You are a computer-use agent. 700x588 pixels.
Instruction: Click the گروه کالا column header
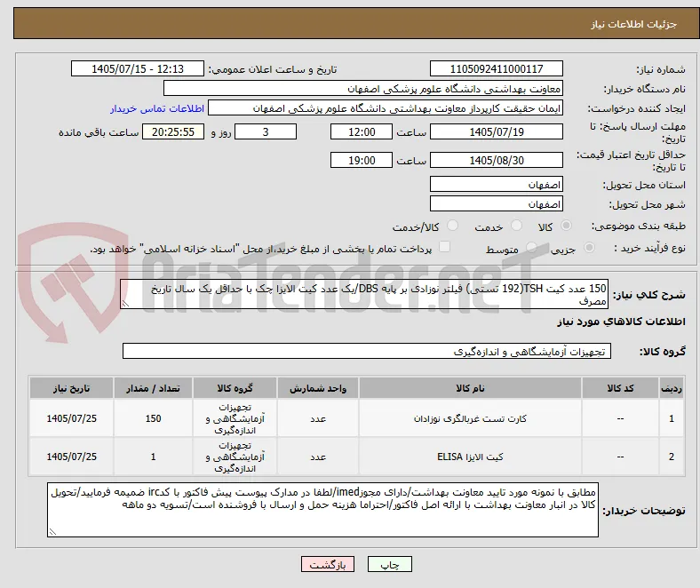pyautogui.click(x=235, y=388)
